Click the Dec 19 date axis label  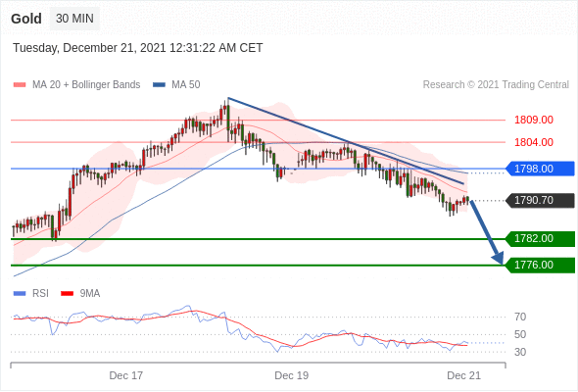[292, 375]
